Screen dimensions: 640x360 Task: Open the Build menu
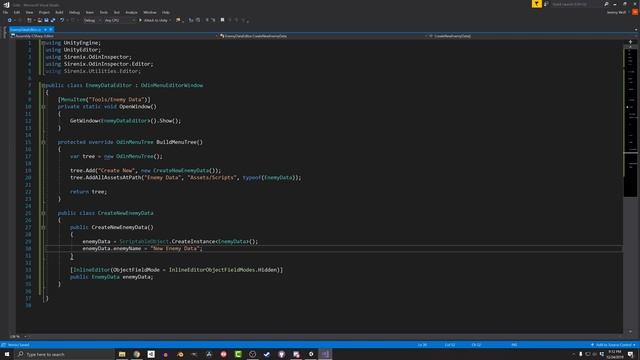coord(59,12)
